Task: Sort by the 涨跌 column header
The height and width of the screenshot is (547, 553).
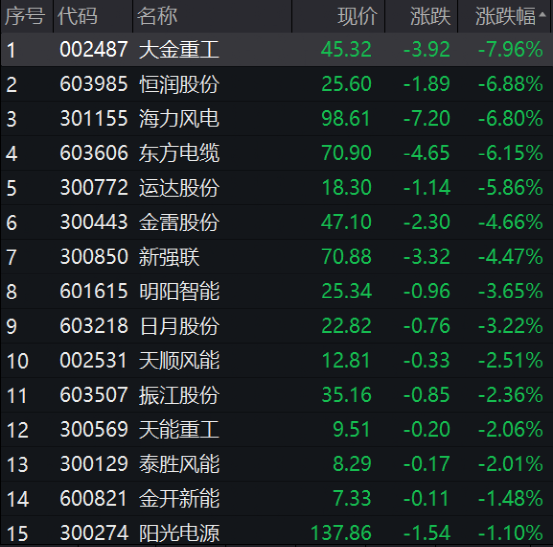Action: [x=430, y=16]
